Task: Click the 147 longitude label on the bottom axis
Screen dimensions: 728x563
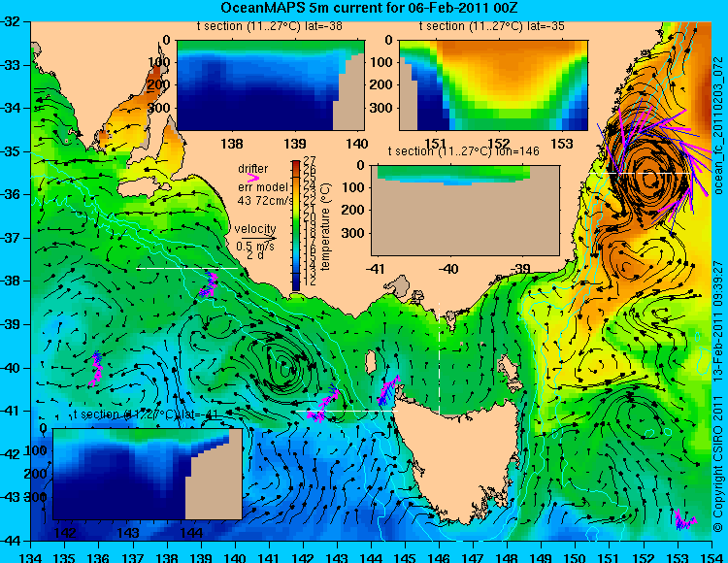Action: [x=473, y=557]
